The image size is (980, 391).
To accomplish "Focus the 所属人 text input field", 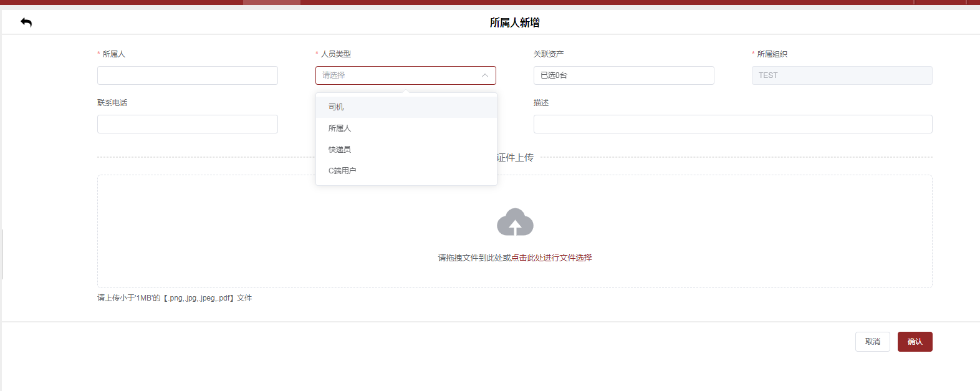I will point(187,75).
